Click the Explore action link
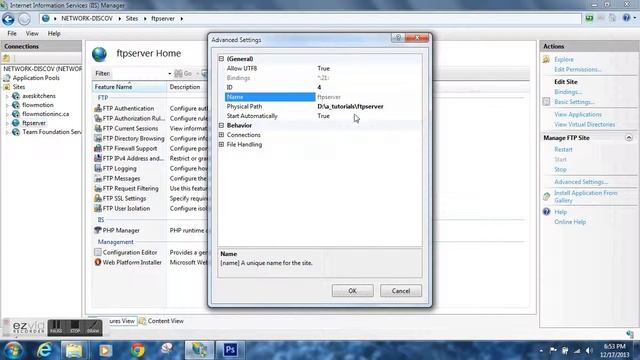 pyautogui.click(x=564, y=60)
